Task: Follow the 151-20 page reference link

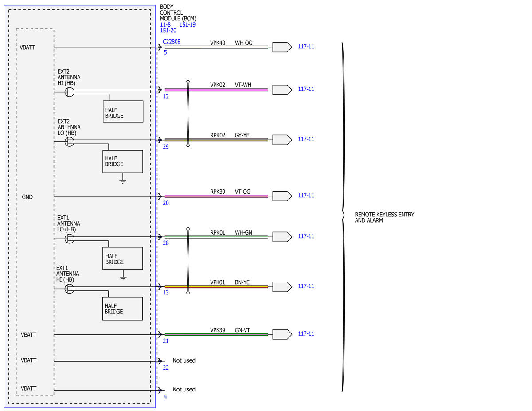Action: click(x=168, y=31)
